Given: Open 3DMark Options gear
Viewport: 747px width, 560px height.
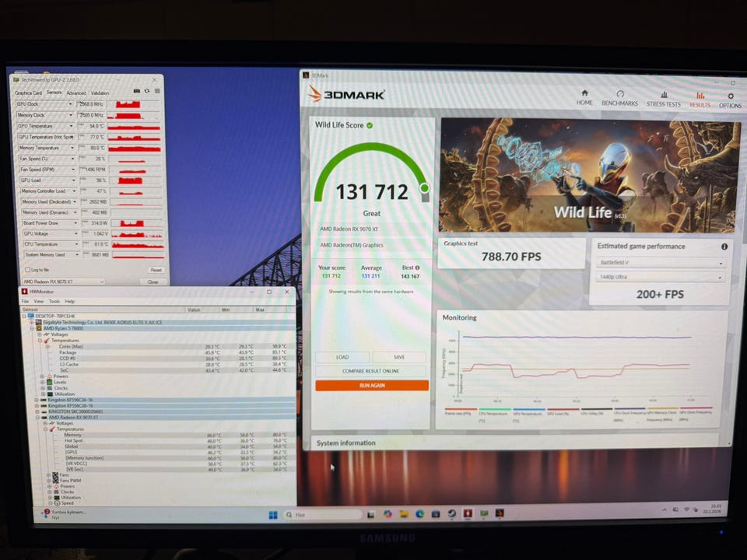Looking at the screenshot, I should pos(731,100).
